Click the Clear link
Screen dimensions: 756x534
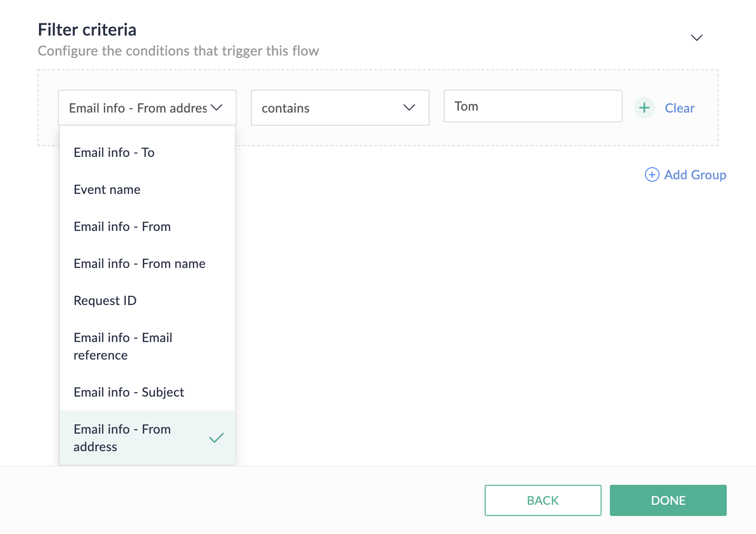click(x=680, y=108)
